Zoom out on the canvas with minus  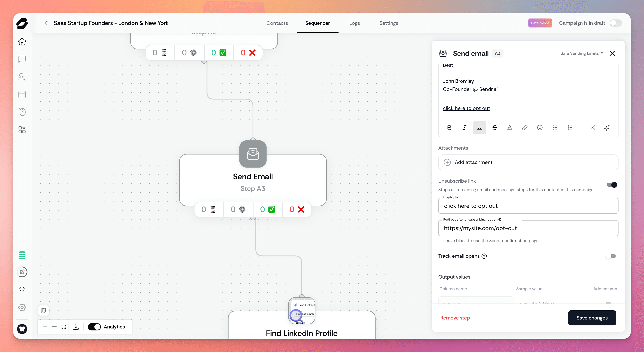(x=54, y=327)
